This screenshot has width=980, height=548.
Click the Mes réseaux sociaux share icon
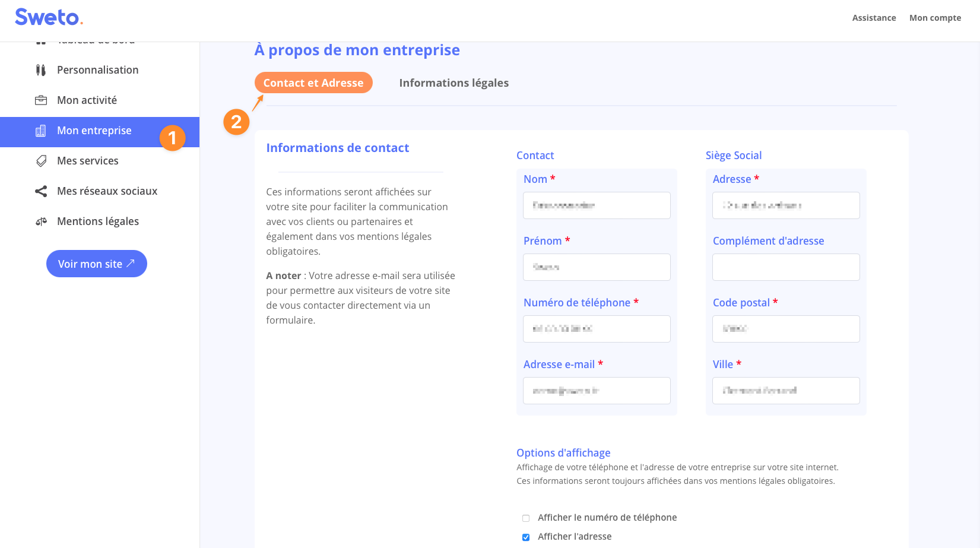pyautogui.click(x=41, y=191)
